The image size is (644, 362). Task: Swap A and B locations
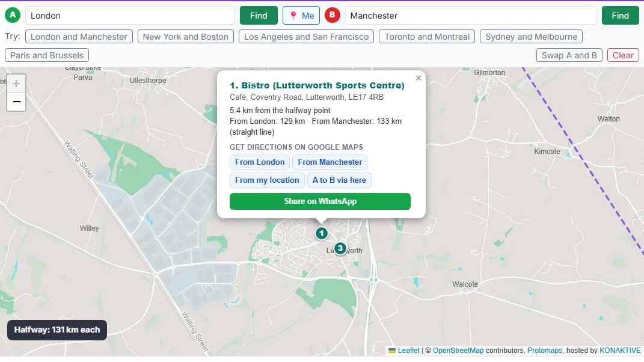point(569,55)
